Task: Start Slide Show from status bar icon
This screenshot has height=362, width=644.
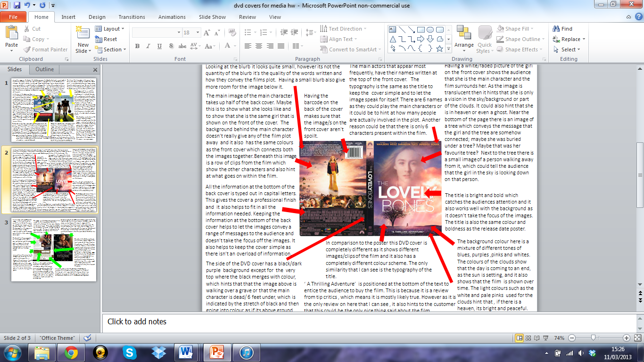Action: (x=545, y=338)
